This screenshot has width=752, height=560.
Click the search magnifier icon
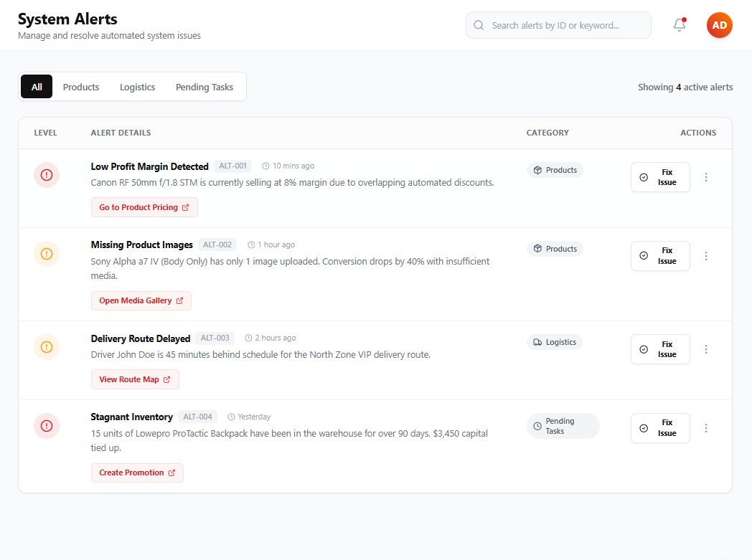(479, 25)
